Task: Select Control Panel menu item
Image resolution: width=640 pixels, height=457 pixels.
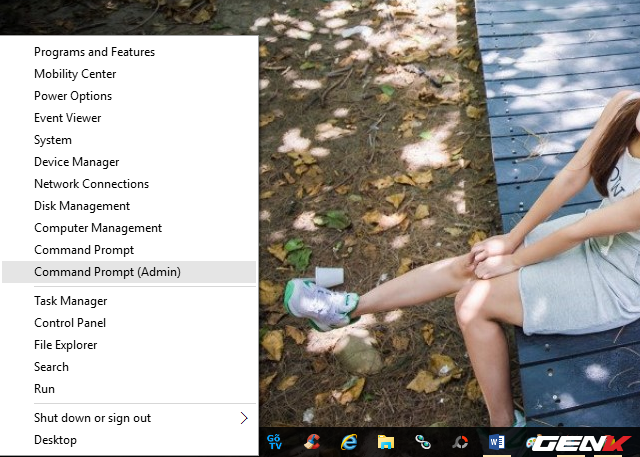Action: click(129, 323)
